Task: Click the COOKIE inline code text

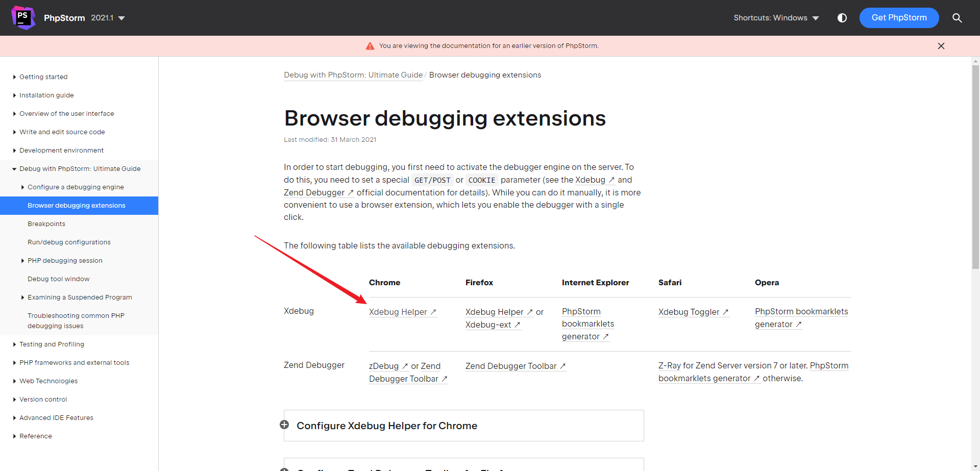Action: coord(482,180)
